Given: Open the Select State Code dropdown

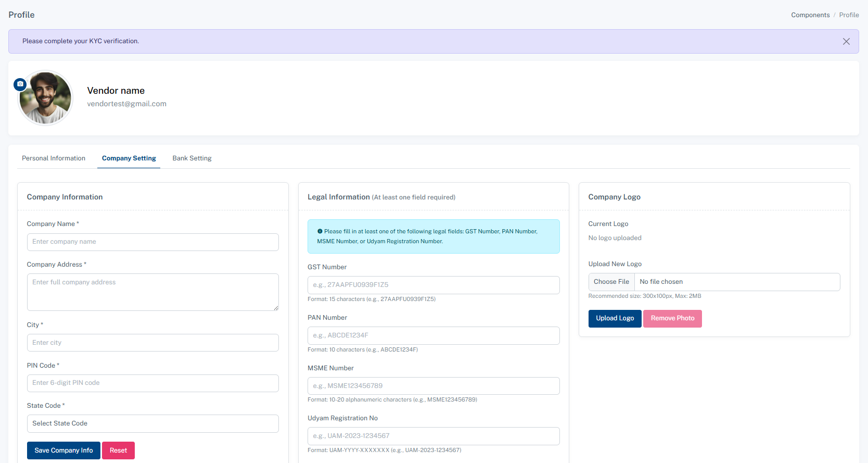Looking at the screenshot, I should point(152,423).
